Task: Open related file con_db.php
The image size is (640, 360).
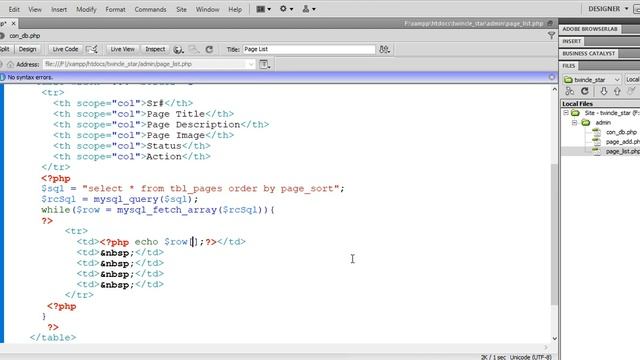Action: [24, 36]
